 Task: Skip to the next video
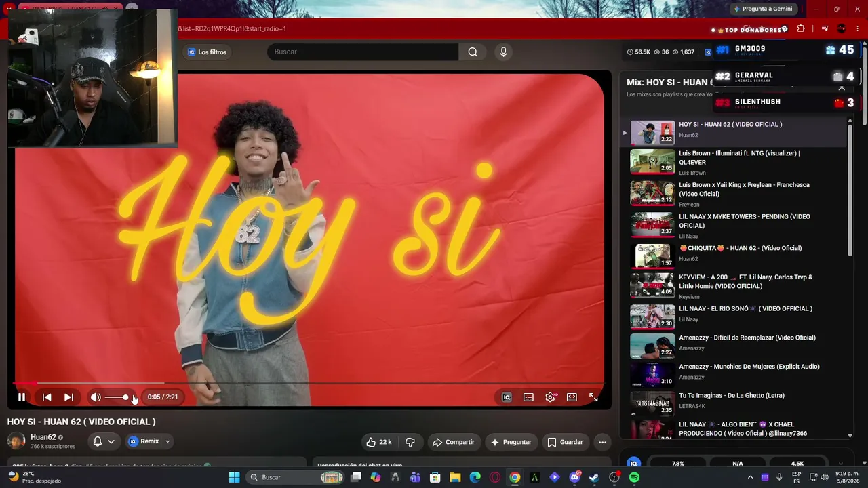pyautogui.click(x=68, y=397)
